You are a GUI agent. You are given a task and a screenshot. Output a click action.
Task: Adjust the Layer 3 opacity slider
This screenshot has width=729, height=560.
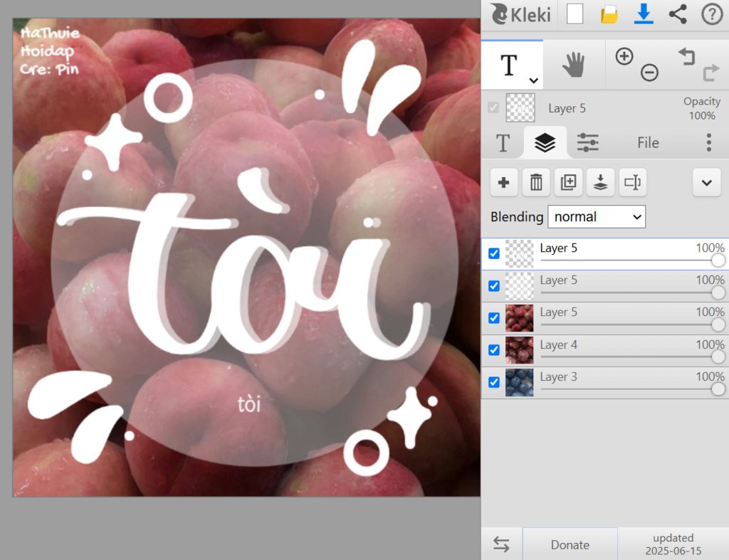718,389
